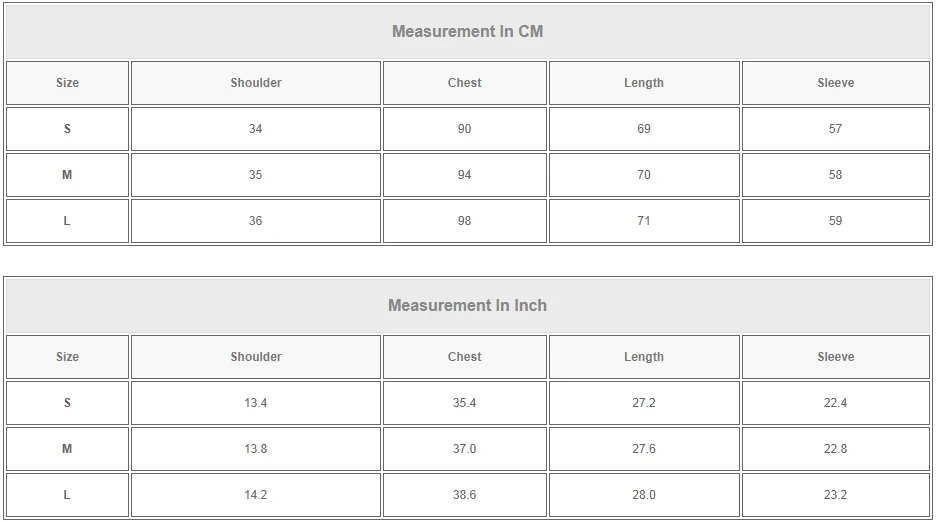Click the shoulder value 14.2 cell

[256, 495]
